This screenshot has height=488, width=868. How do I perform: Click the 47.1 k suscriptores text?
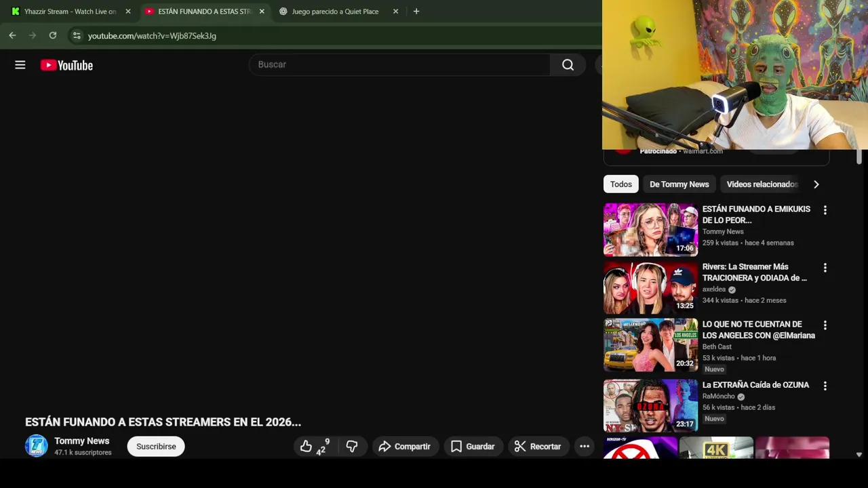tap(83, 453)
